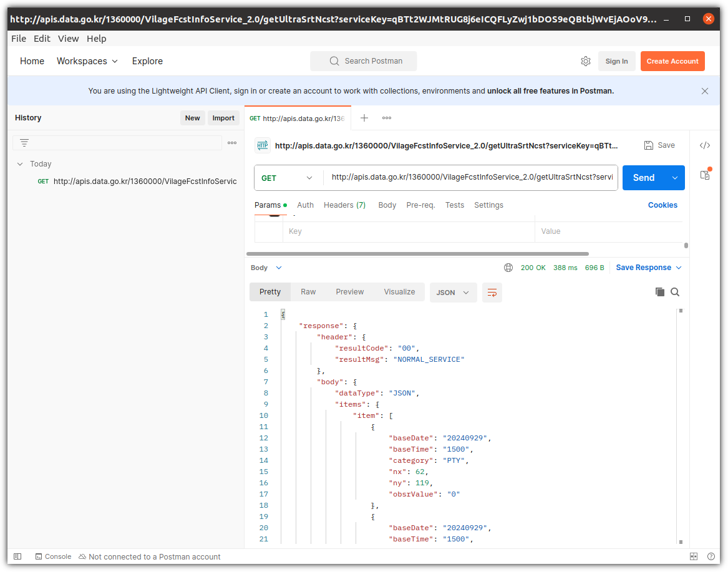728x572 pixels.
Task: Toggle word wrap in response viewer
Action: click(x=492, y=293)
